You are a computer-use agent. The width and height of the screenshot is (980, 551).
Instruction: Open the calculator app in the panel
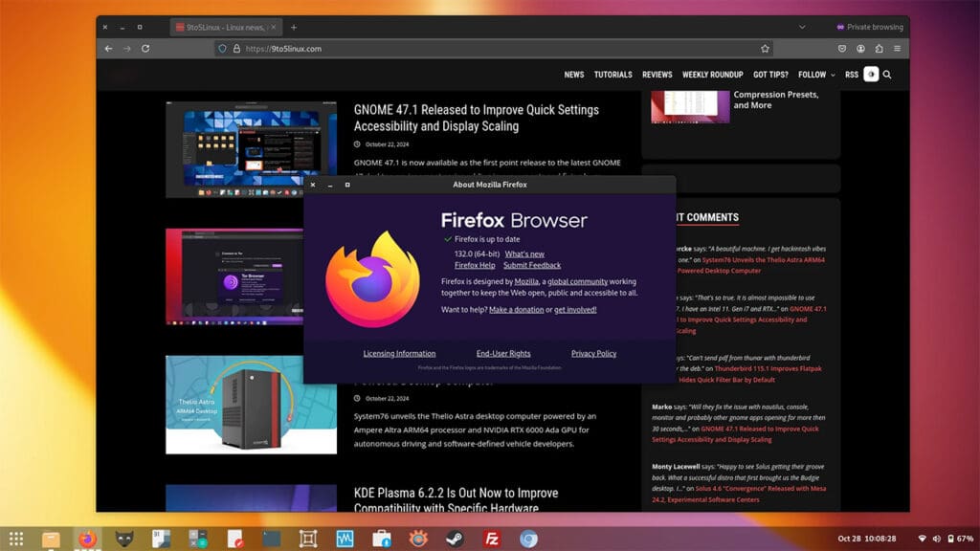pyautogui.click(x=197, y=539)
